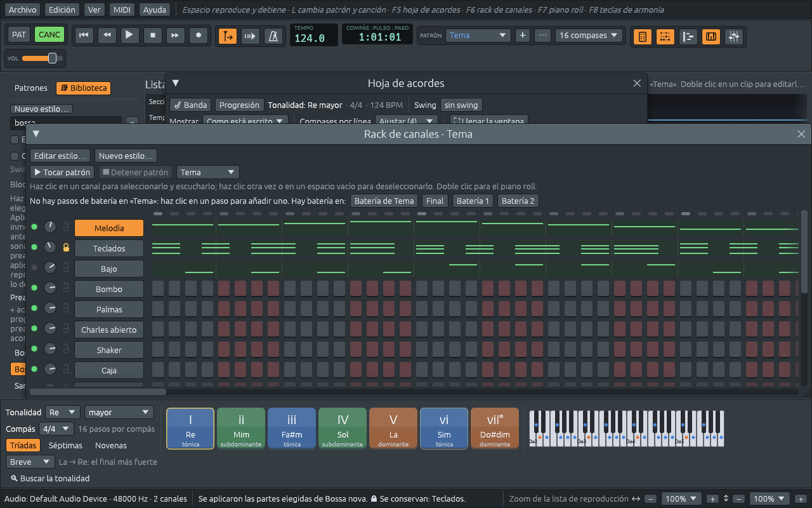Collapse the Hoja de acordes panel triangle
Image resolution: width=812 pixels, height=508 pixels.
click(x=176, y=83)
